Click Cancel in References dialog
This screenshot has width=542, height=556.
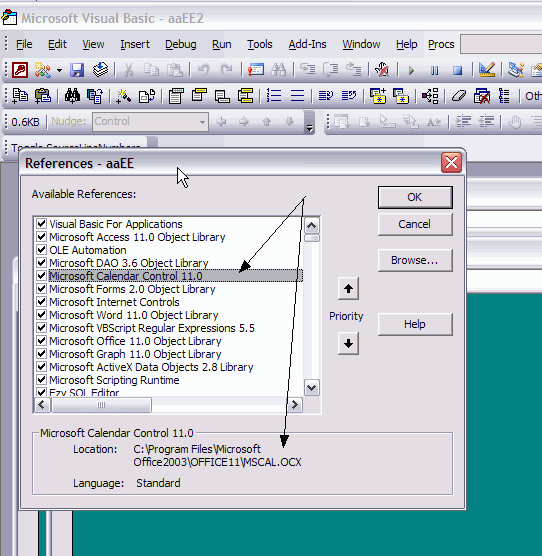pos(415,224)
